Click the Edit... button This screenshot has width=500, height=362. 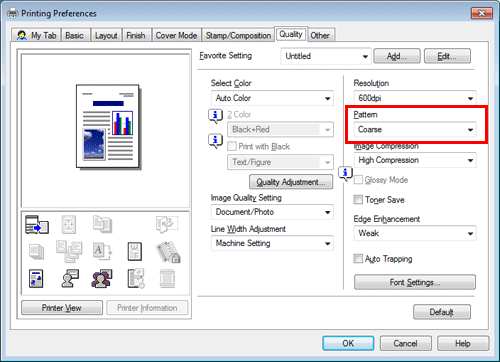(x=447, y=56)
